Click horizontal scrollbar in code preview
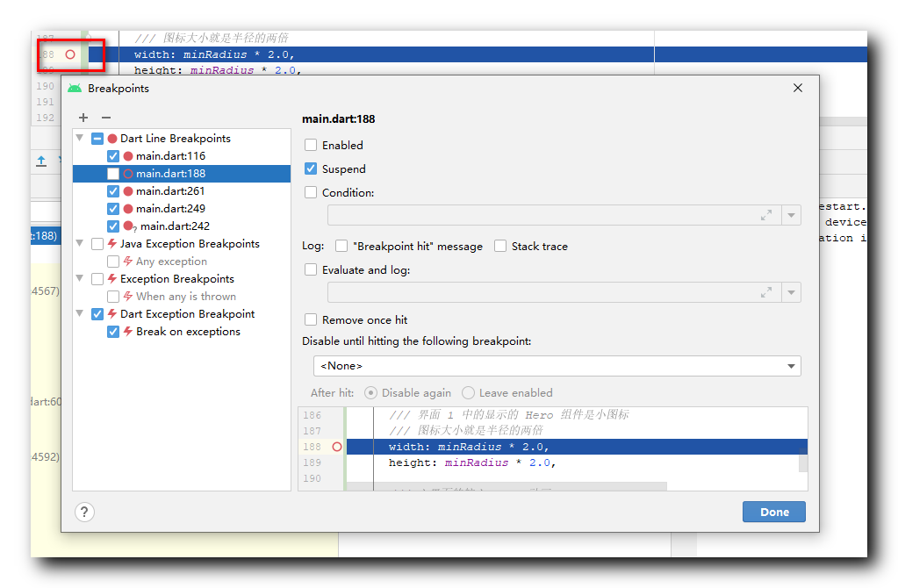898x588 pixels. pyautogui.click(x=506, y=486)
